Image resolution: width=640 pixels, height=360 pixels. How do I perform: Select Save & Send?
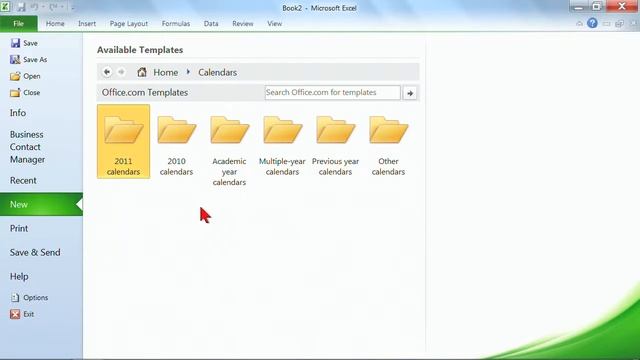[35, 252]
